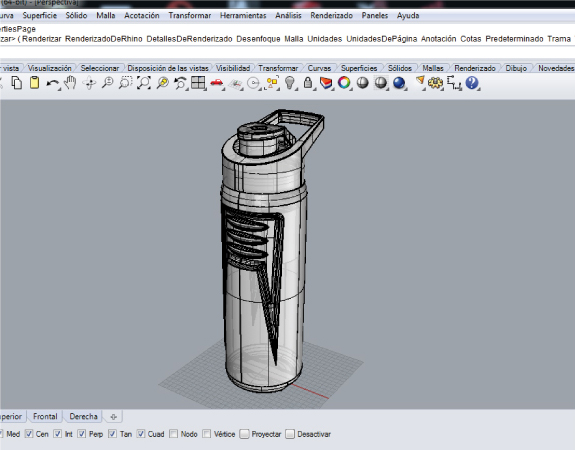Open the Ayuda menu

point(408,15)
